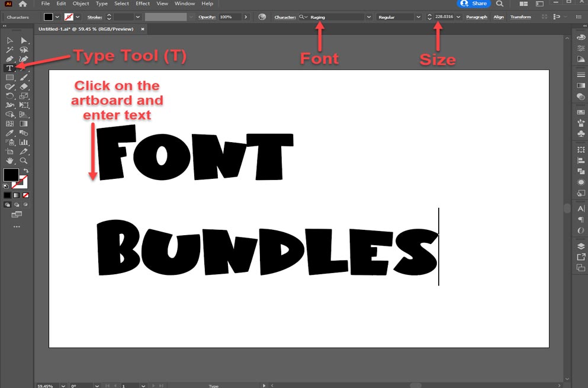Open the Regular font style dropdown
This screenshot has height=388, width=588.
pos(419,17)
